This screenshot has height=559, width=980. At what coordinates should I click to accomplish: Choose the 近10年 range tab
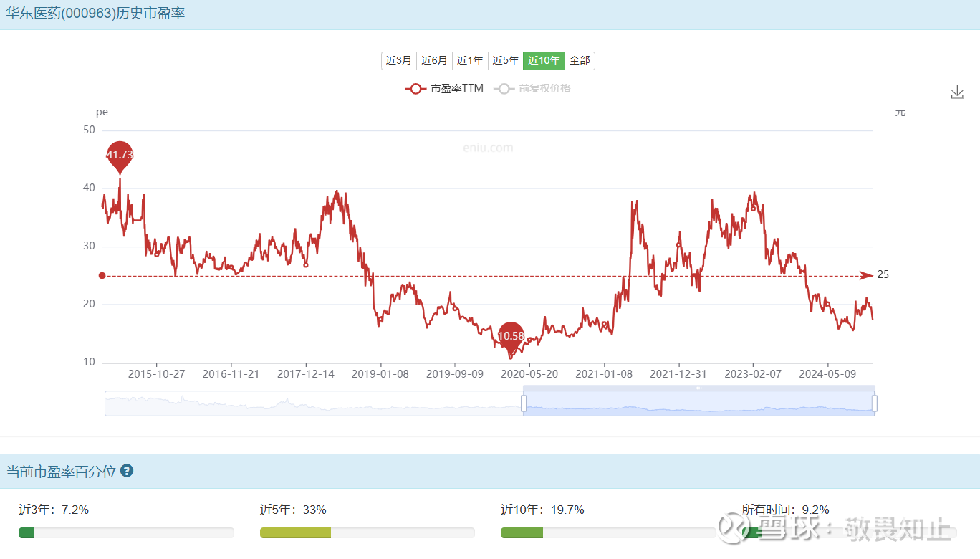point(544,61)
